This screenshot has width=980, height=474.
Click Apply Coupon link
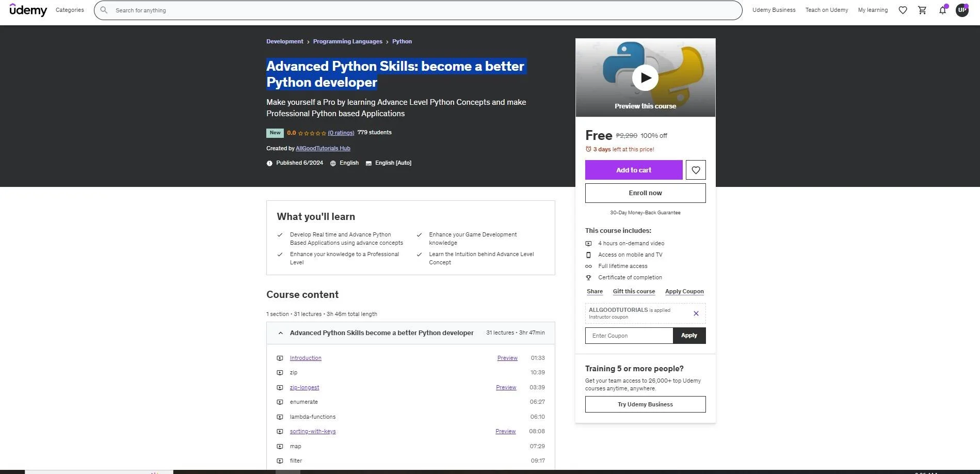tap(684, 291)
